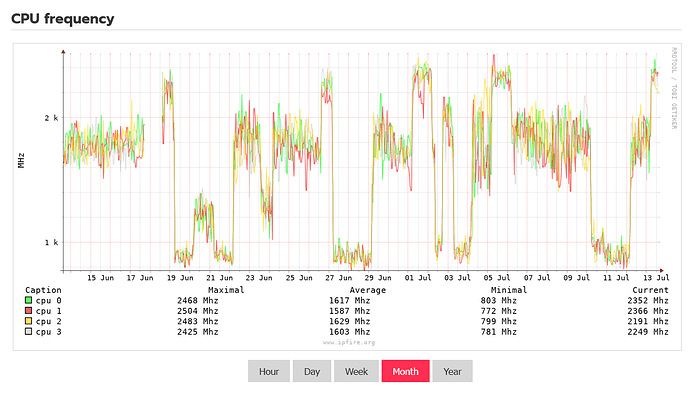Click the yellow cpu 2 legend swatch
The height and width of the screenshot is (395, 690).
29,321
